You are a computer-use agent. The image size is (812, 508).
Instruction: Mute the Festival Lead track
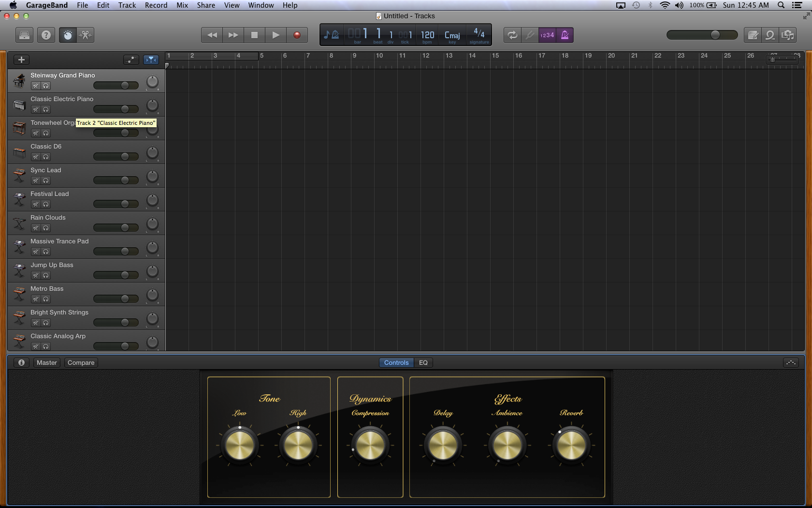tap(36, 204)
